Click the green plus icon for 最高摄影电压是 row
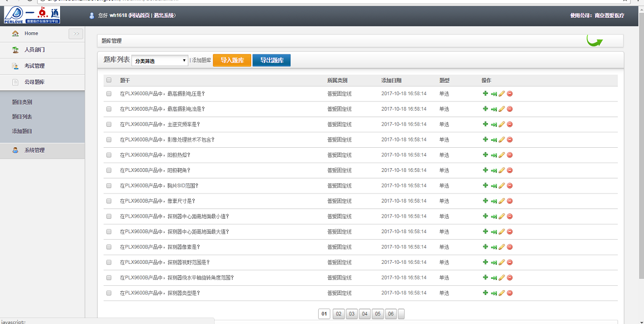644x324 pixels. 486,93
